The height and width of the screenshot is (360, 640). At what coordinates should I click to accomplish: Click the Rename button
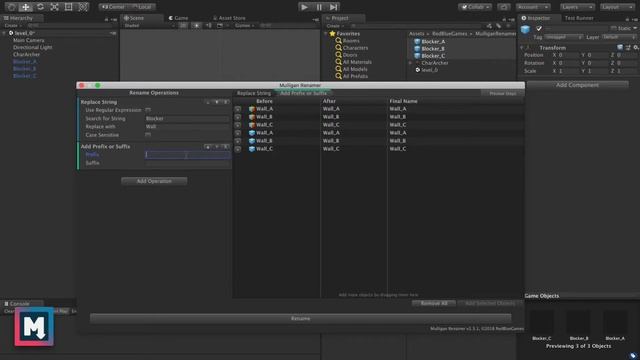(x=300, y=318)
